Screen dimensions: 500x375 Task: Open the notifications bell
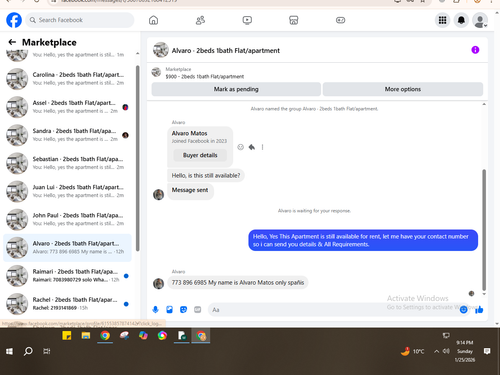(461, 20)
